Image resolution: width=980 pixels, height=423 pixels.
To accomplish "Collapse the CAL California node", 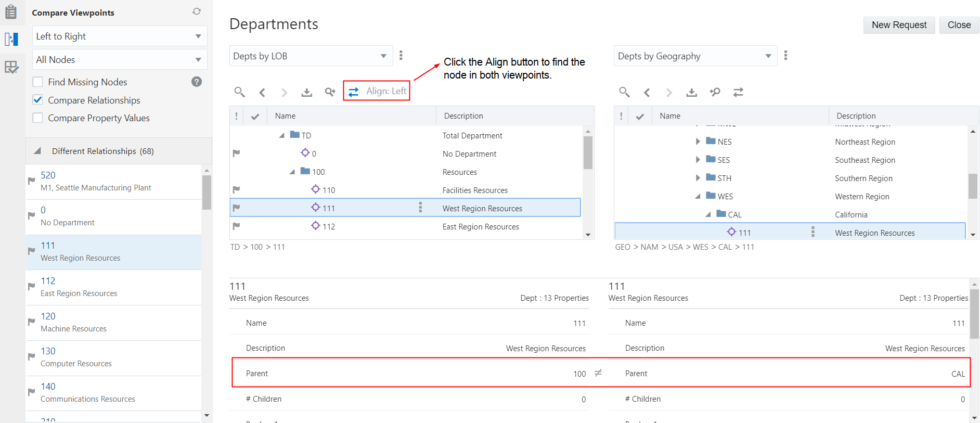I will 708,214.
